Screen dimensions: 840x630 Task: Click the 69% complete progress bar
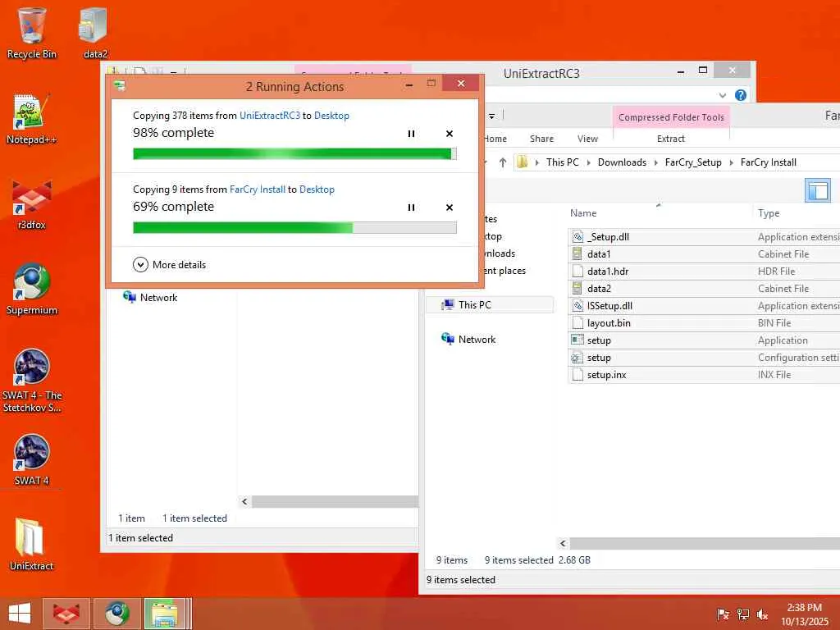point(294,228)
